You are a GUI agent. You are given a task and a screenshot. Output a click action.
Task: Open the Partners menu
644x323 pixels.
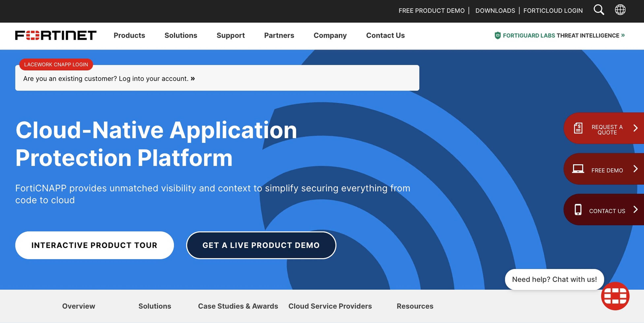click(x=279, y=35)
